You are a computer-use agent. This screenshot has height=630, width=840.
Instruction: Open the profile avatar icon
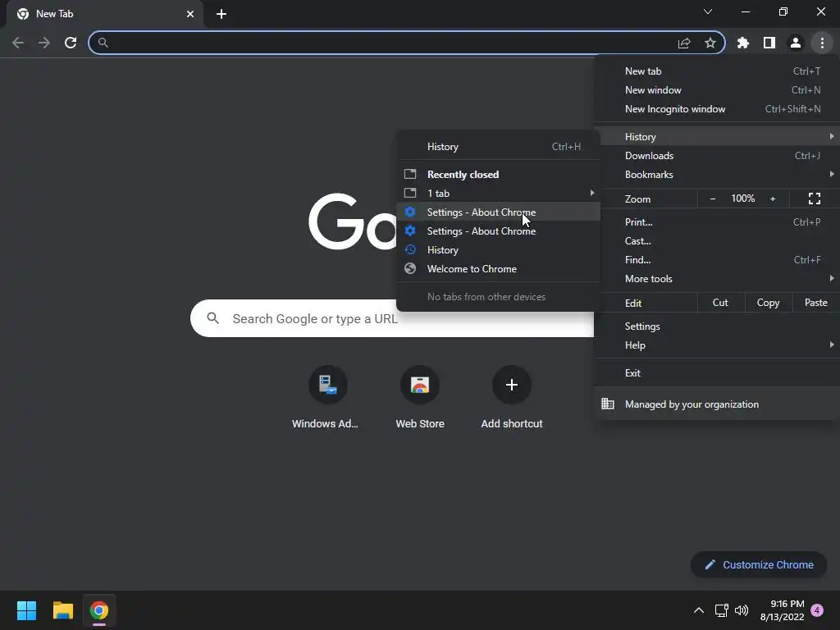click(x=796, y=43)
